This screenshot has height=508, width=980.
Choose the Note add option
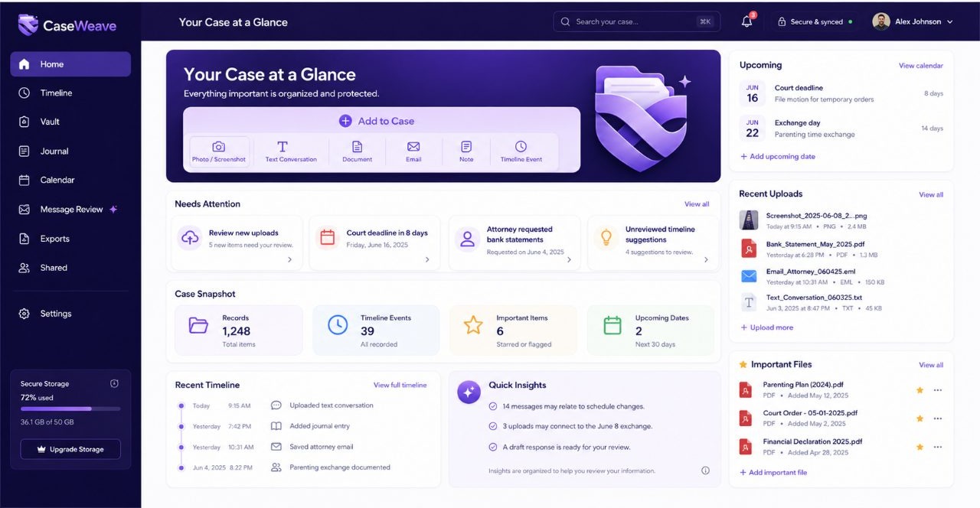[466, 151]
